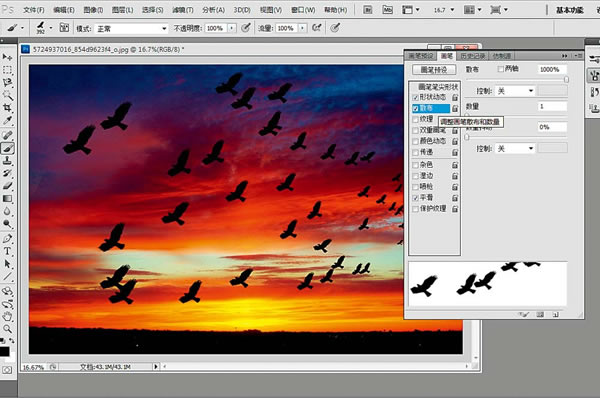Select the Spot Healing Brush tool
Image resolution: width=600 pixels, height=398 pixels.
[7, 135]
